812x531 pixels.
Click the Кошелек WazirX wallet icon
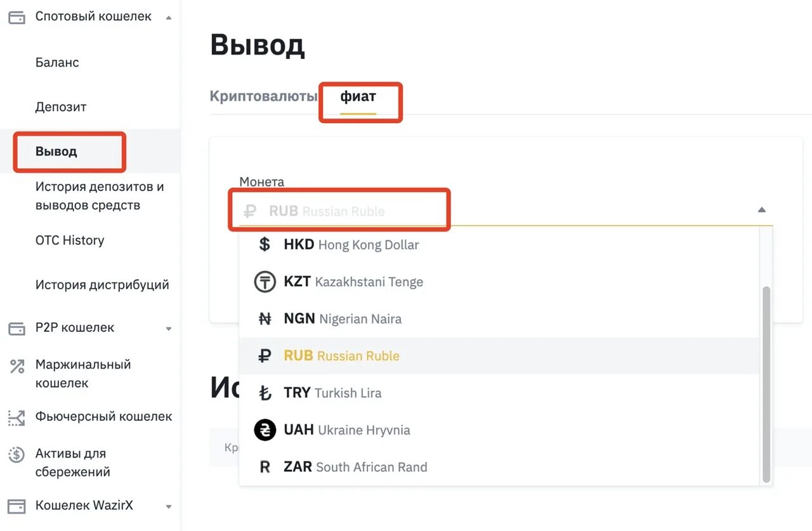point(16,506)
